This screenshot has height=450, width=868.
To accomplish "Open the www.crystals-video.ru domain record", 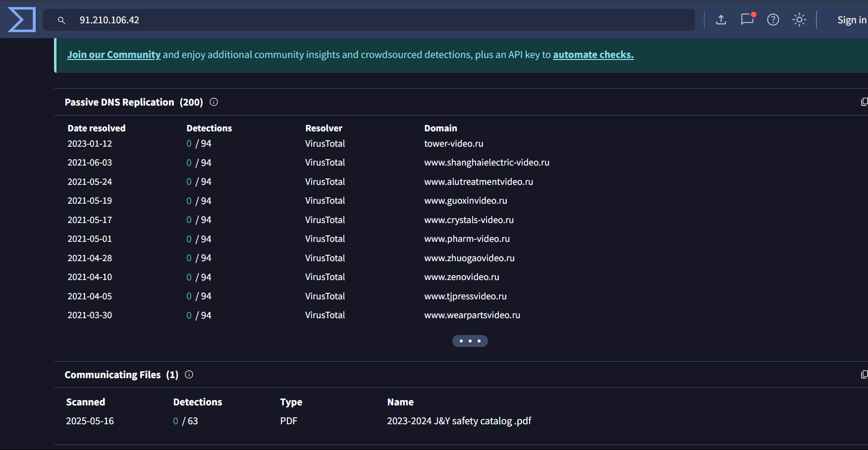I will (x=469, y=220).
